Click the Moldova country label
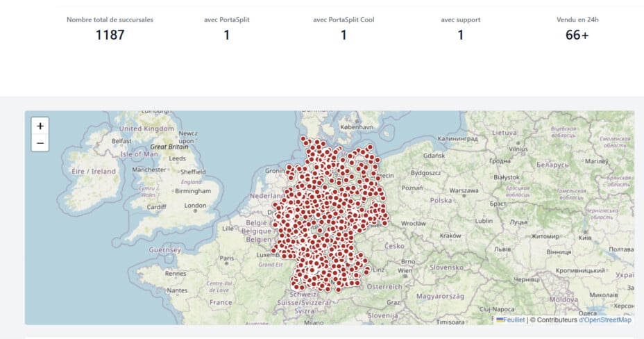This screenshot has width=644, height=339. (563, 299)
